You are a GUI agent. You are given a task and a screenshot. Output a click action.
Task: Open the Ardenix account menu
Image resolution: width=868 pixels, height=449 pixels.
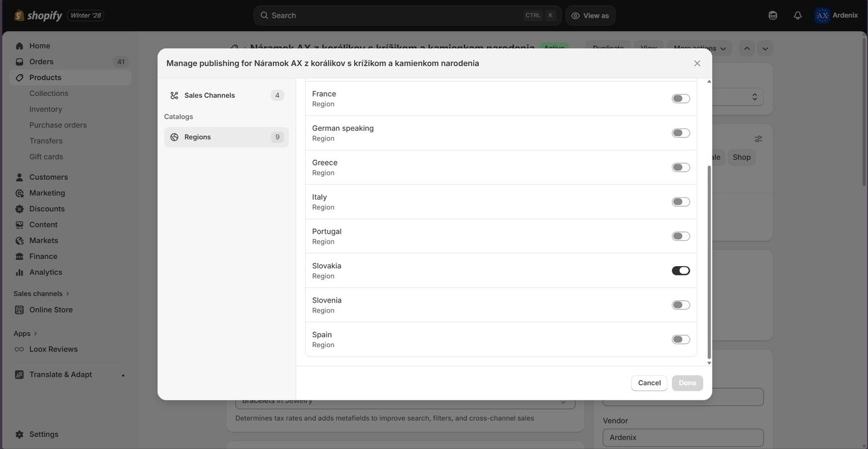pyautogui.click(x=836, y=16)
